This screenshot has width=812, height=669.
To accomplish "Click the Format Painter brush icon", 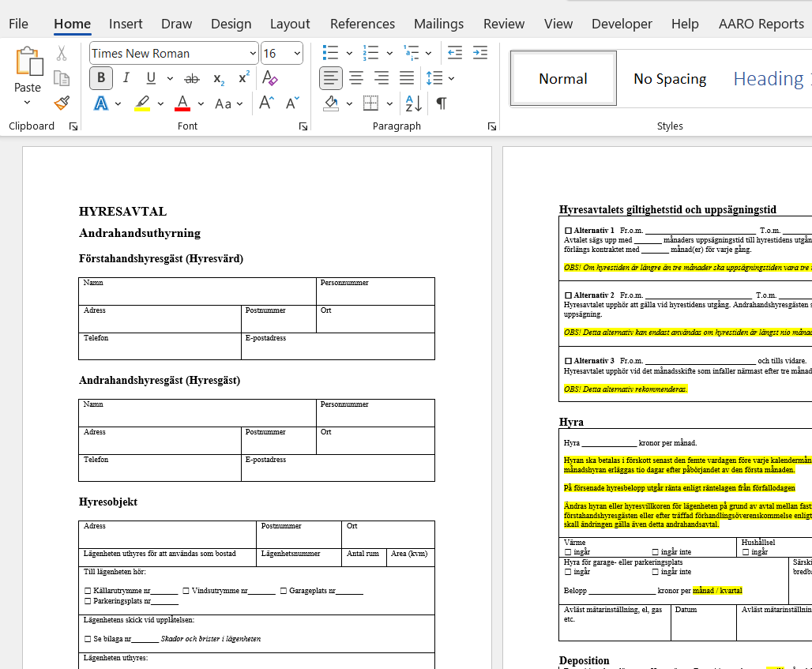I will pos(62,103).
